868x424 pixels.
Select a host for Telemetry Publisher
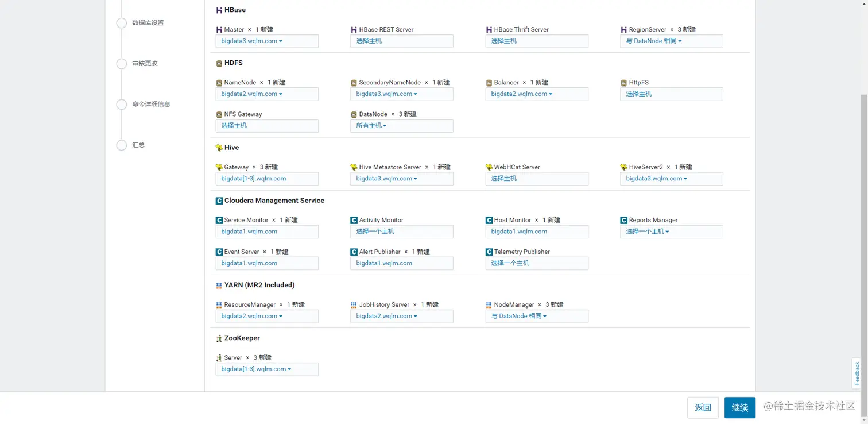tap(537, 263)
